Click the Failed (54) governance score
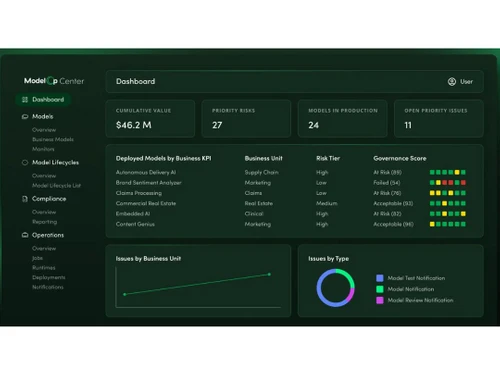Image resolution: width=500 pixels, height=375 pixels. pyautogui.click(x=387, y=183)
